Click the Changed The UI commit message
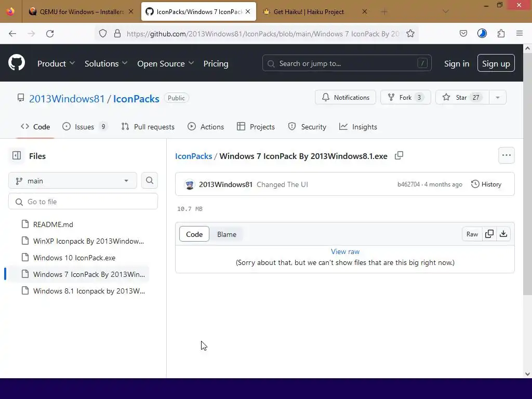Viewport: 532px width, 399px height. (282, 184)
